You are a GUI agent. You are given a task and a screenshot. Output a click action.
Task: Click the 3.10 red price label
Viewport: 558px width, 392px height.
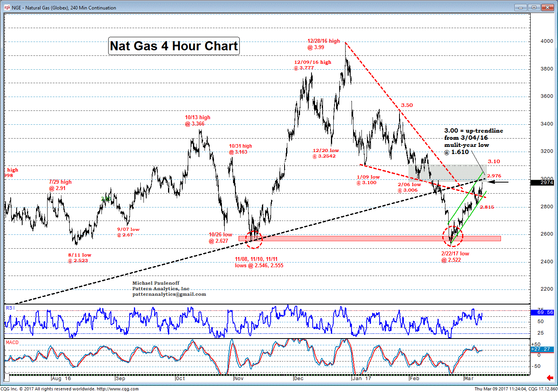click(x=494, y=162)
